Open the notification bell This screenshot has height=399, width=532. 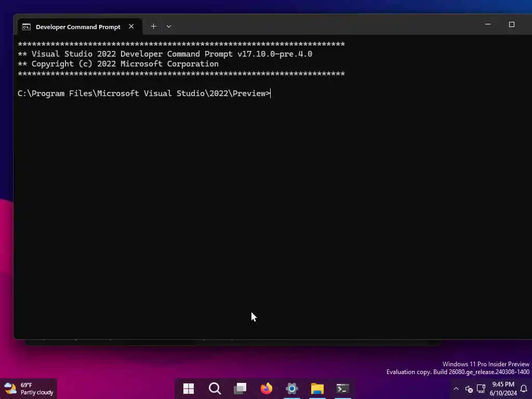pyautogui.click(x=524, y=389)
